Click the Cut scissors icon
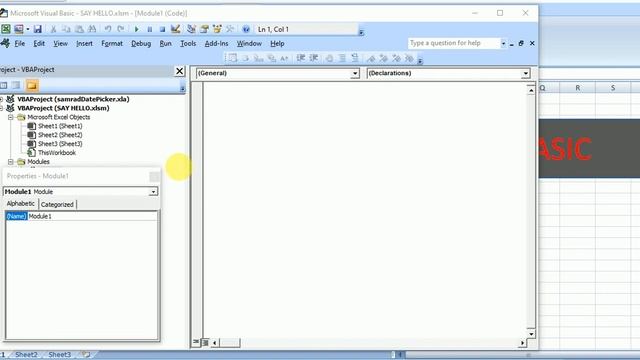Viewport: 640px width, 360px height. click(x=53, y=29)
